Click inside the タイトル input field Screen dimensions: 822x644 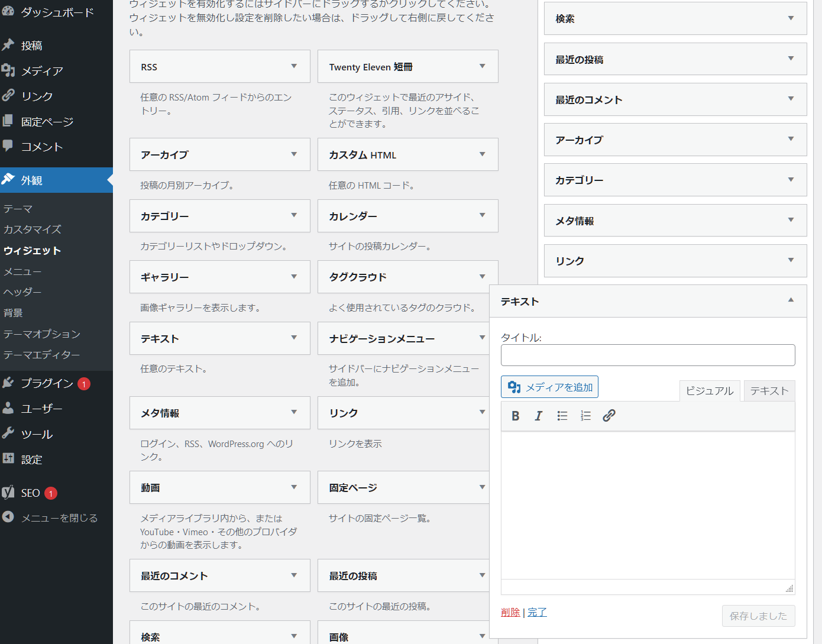click(x=648, y=355)
